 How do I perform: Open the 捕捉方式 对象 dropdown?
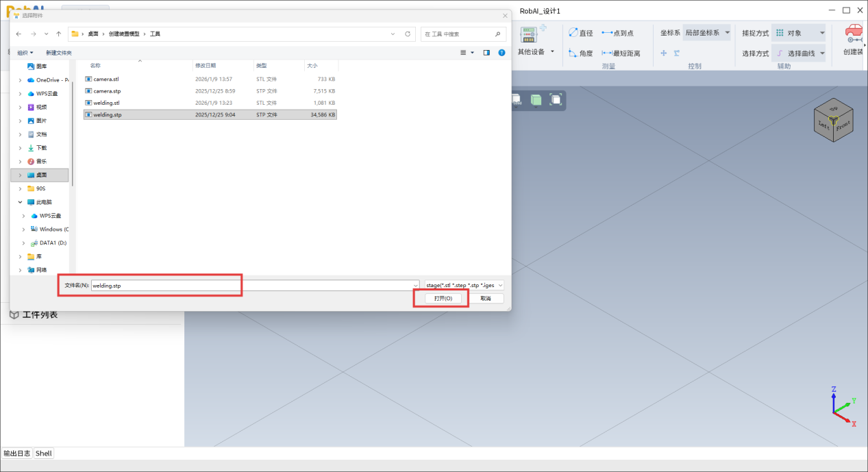point(799,33)
